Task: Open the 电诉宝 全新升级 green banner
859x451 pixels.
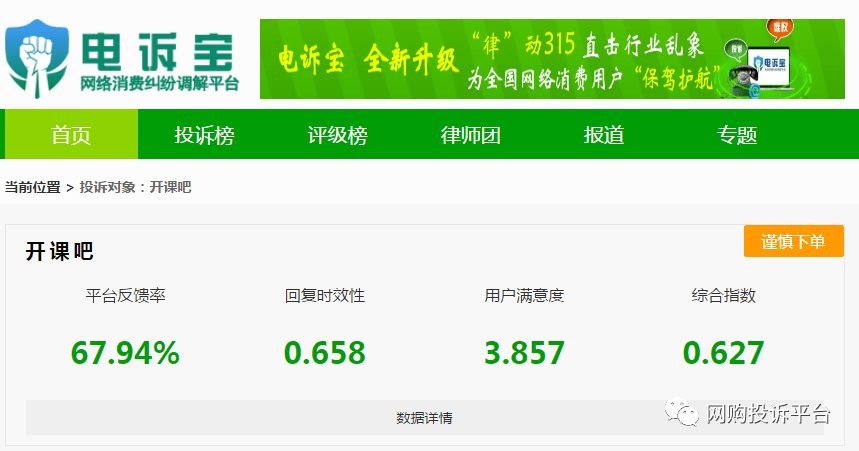Action: click(x=552, y=59)
